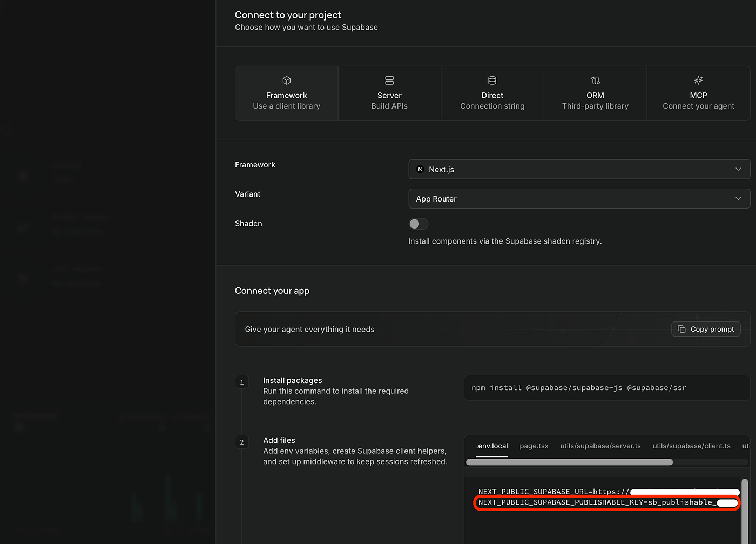
Task: Select the .env.local file tab
Action: point(492,446)
